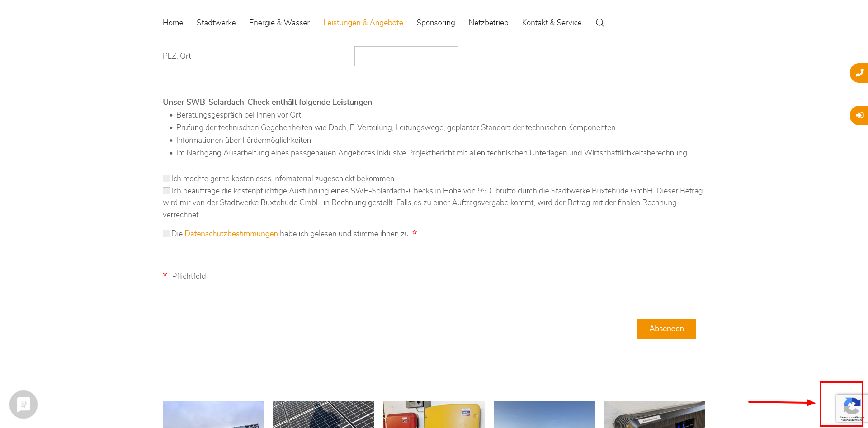
Task: Open the search magnifier icon
Action: (600, 23)
